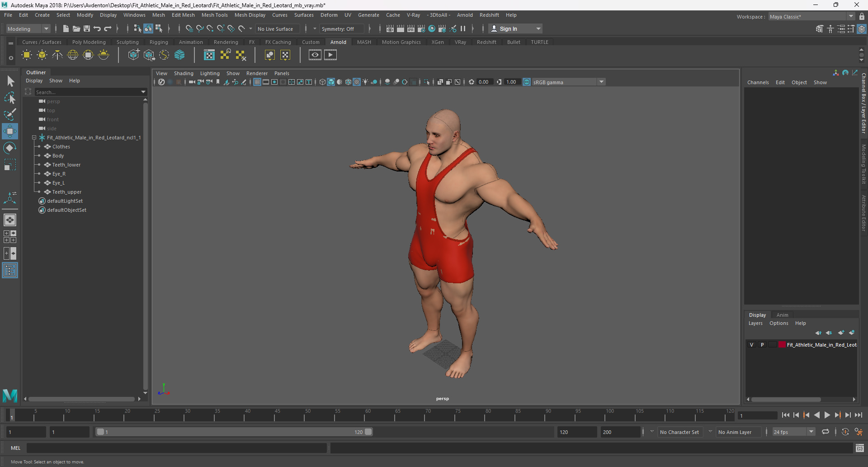
Task: Create an Arnold volume
Action: (179, 55)
